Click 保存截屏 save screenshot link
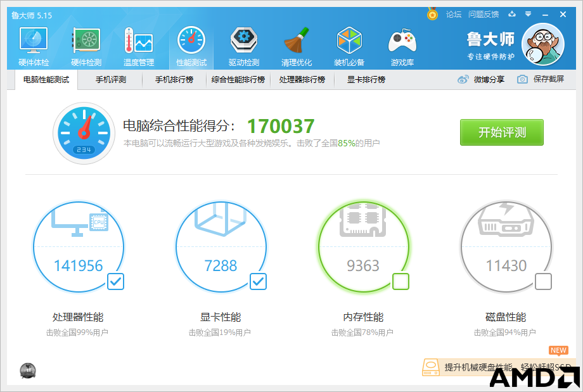 click(549, 79)
